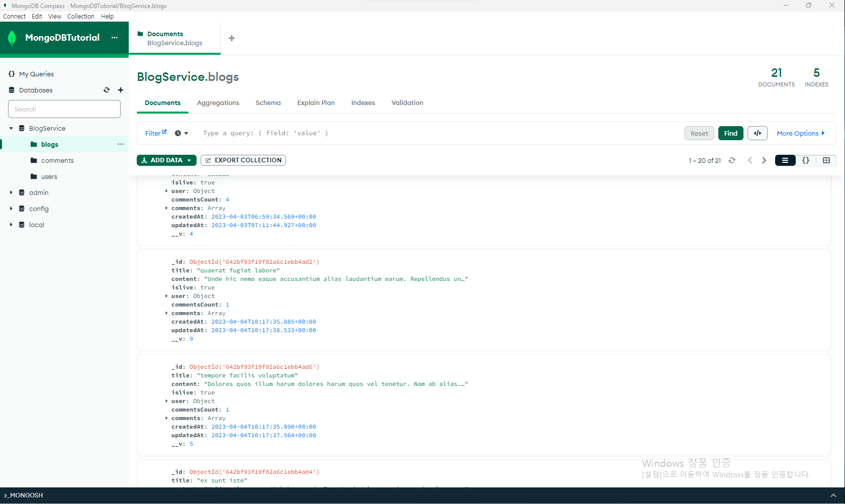The width and height of the screenshot is (845, 504).
Task: Switch to the Indexes tab
Action: click(x=363, y=103)
